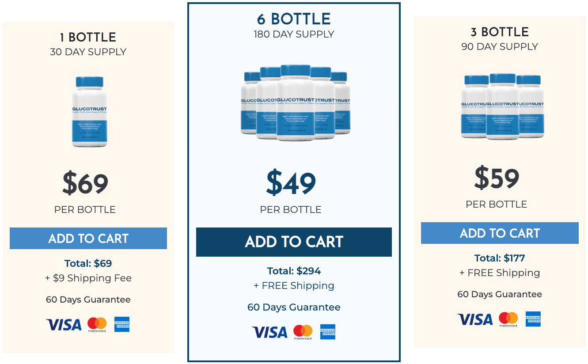Add the 1 bottle package to cart

88,239
